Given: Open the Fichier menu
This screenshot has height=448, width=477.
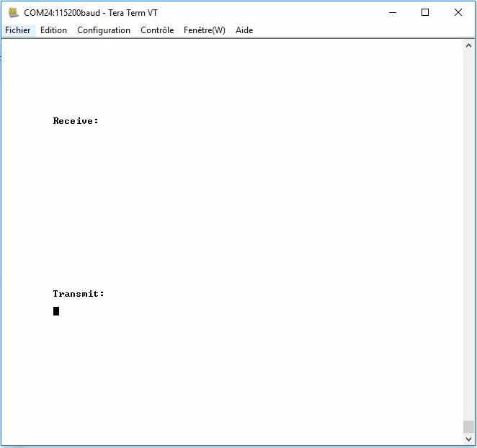Looking at the screenshot, I should [x=18, y=30].
